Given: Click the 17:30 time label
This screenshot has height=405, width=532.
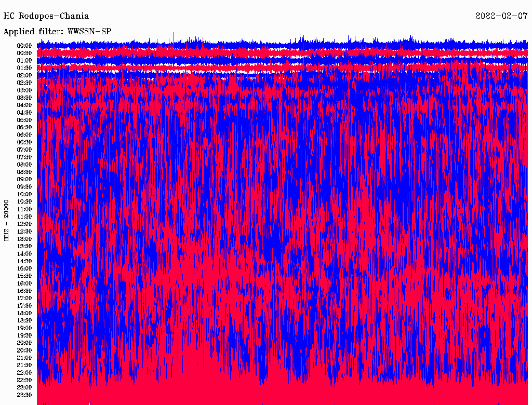Looking at the screenshot, I should (x=24, y=306).
